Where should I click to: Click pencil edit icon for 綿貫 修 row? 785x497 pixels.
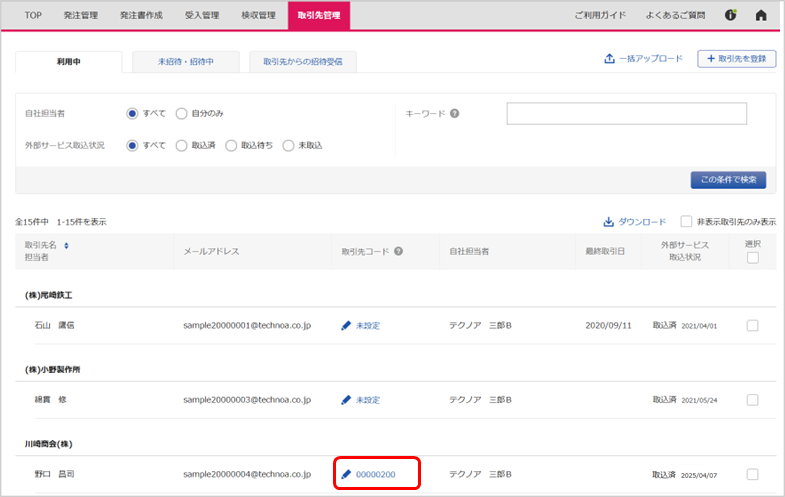[x=346, y=400]
